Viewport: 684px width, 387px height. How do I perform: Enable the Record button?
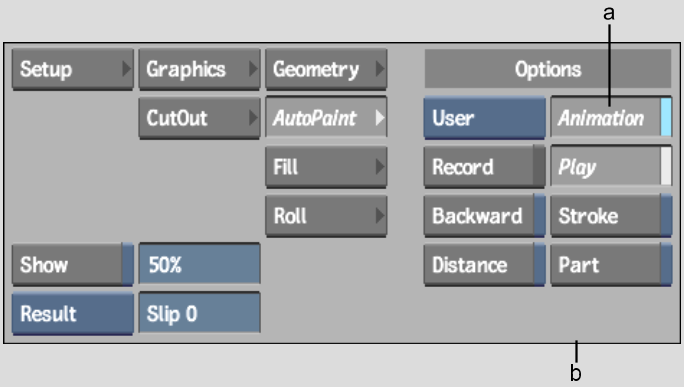[484, 167]
